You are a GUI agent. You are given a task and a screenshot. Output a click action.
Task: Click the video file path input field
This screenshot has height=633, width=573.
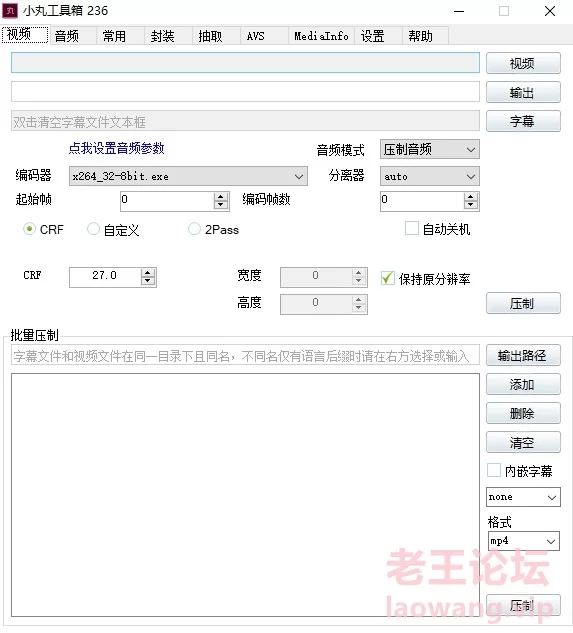coord(246,63)
